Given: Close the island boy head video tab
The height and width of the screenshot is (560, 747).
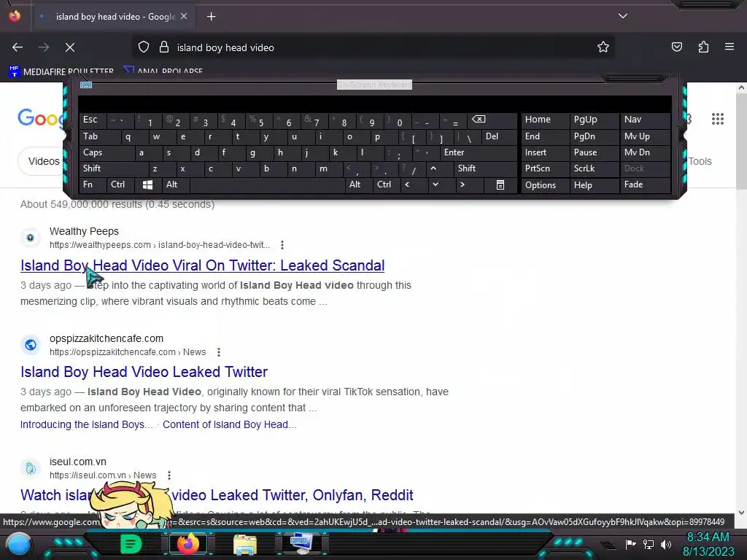Looking at the screenshot, I should [x=184, y=17].
